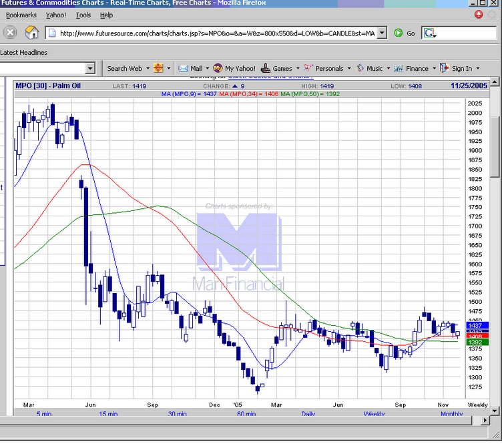Click the Games joystick icon

tap(266, 68)
